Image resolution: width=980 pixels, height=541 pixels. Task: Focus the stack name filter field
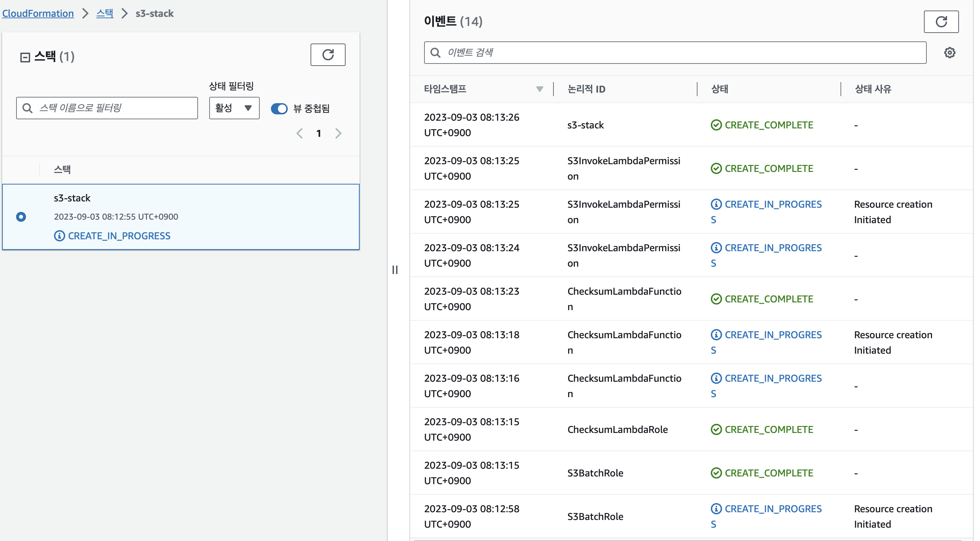pos(114,108)
